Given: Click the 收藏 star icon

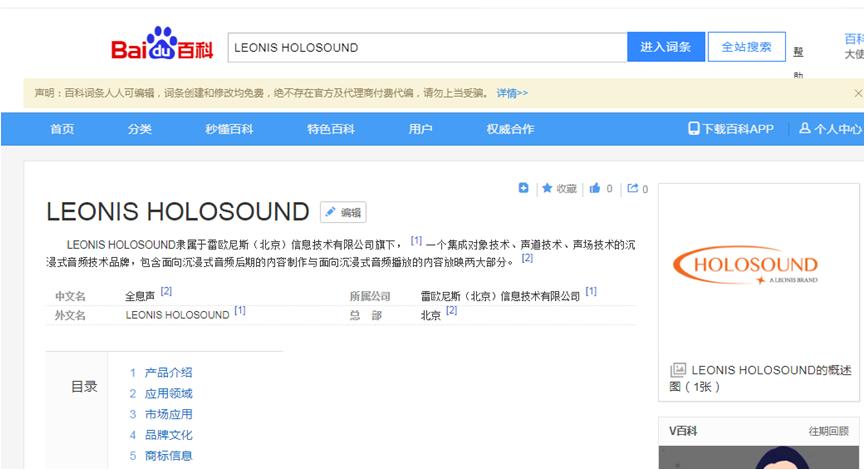Looking at the screenshot, I should click(x=547, y=188).
